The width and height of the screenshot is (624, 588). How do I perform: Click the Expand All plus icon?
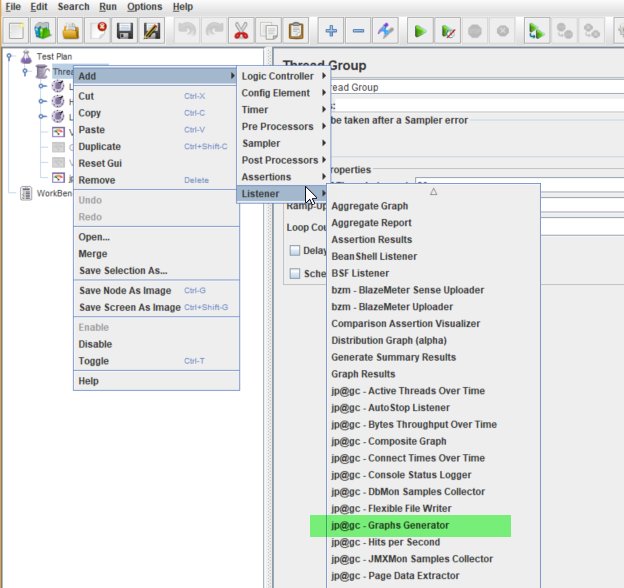[332, 31]
